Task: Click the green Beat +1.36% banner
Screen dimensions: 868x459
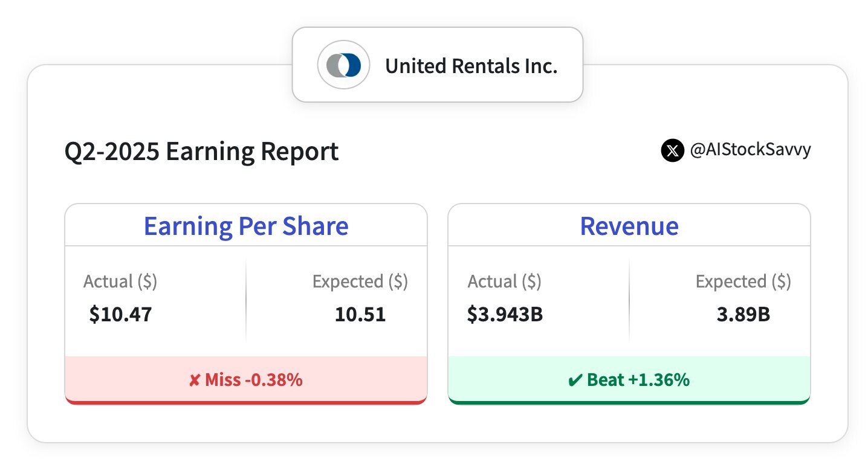Action: [x=629, y=380]
